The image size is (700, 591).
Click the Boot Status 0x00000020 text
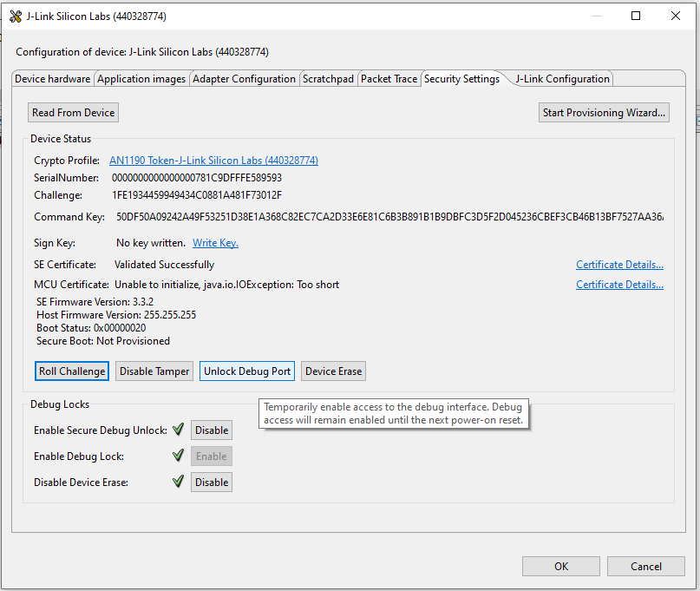click(91, 328)
